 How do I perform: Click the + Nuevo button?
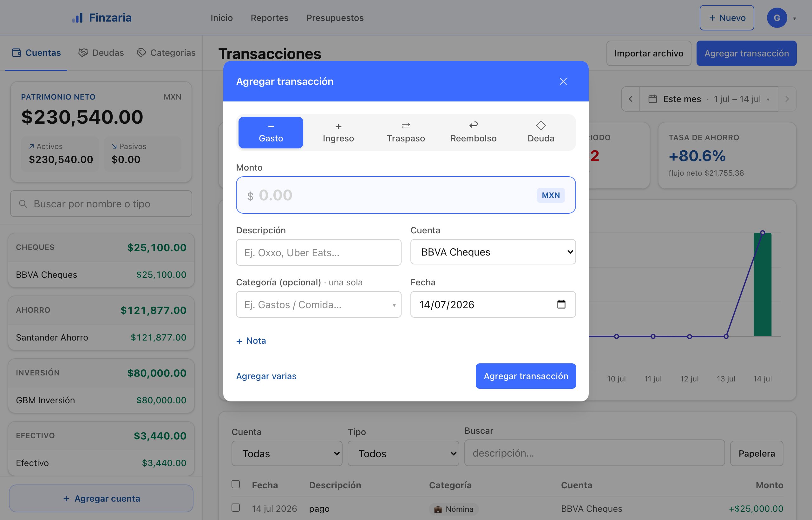coord(727,18)
